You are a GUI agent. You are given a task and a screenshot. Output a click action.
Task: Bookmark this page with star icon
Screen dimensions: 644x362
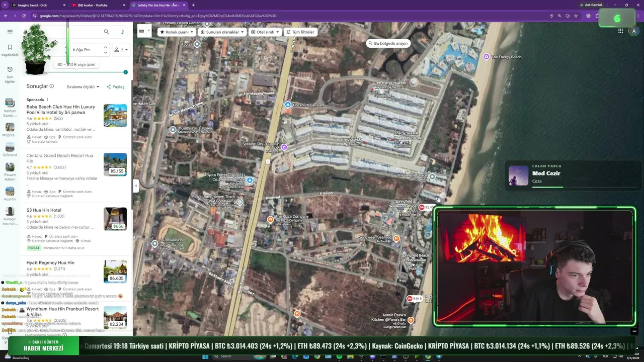pyautogui.click(x=576, y=16)
